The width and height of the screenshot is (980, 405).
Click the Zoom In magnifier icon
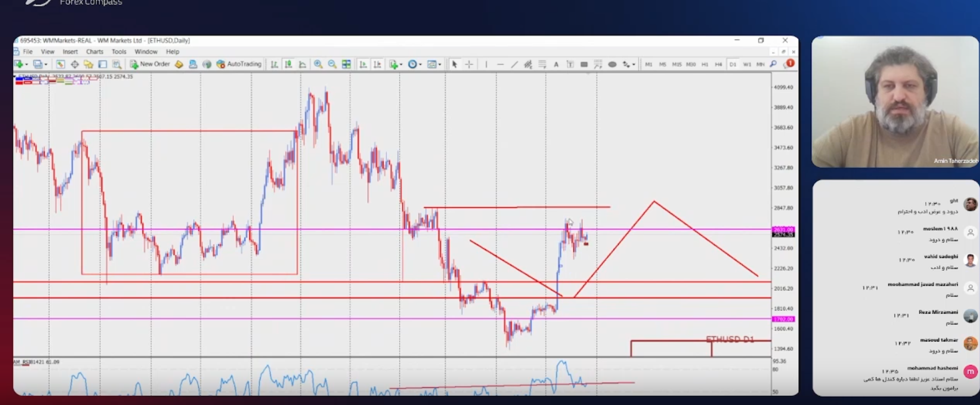click(x=318, y=64)
